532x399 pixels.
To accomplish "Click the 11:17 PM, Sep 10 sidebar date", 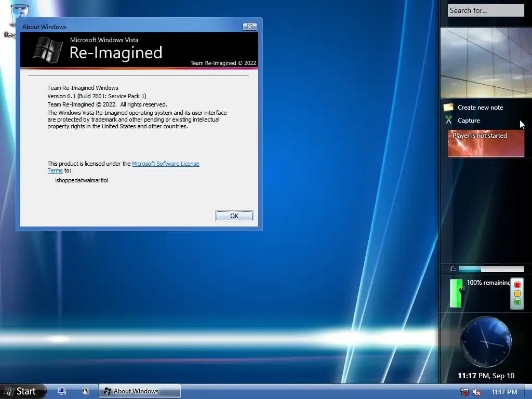I will coord(486,376).
